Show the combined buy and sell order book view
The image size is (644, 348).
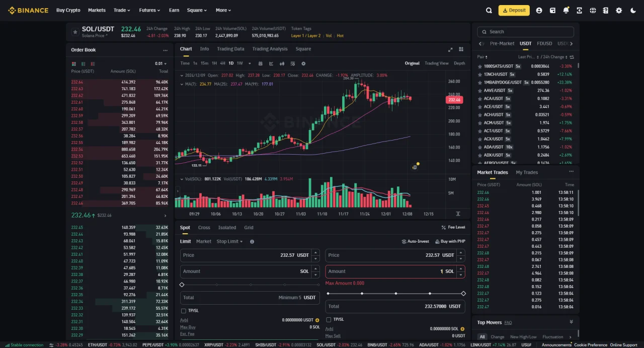click(74, 63)
